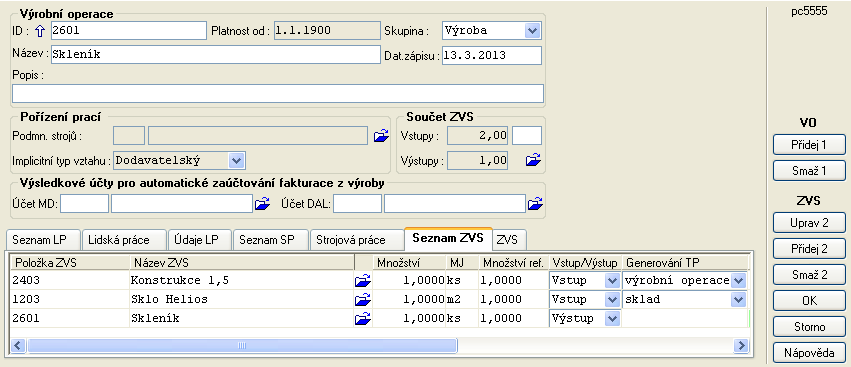Open folder icon in Konstrukce 1,5 row
851x367 pixels.
point(362,281)
